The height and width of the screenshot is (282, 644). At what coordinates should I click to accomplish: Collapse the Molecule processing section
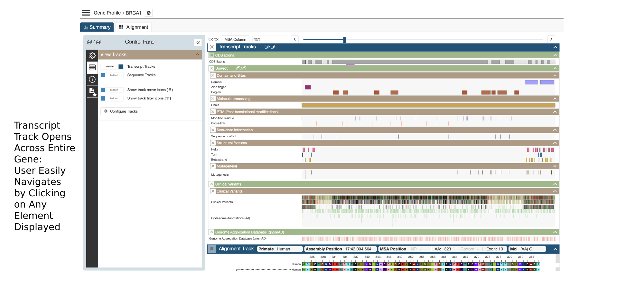pos(555,99)
